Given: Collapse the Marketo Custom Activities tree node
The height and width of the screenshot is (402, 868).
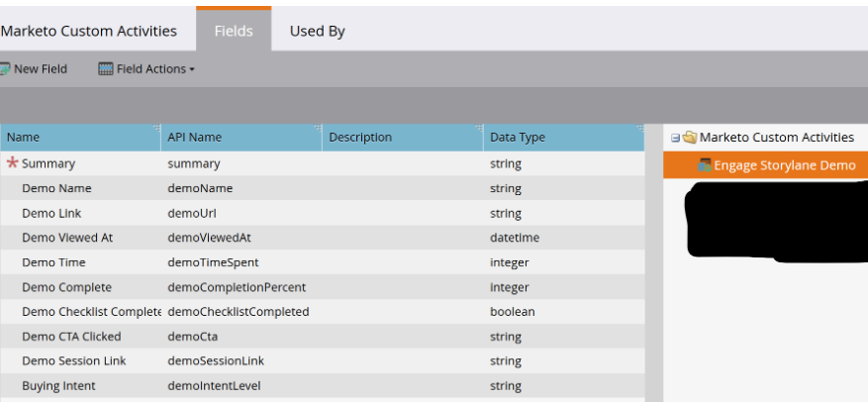Looking at the screenshot, I should [x=675, y=138].
